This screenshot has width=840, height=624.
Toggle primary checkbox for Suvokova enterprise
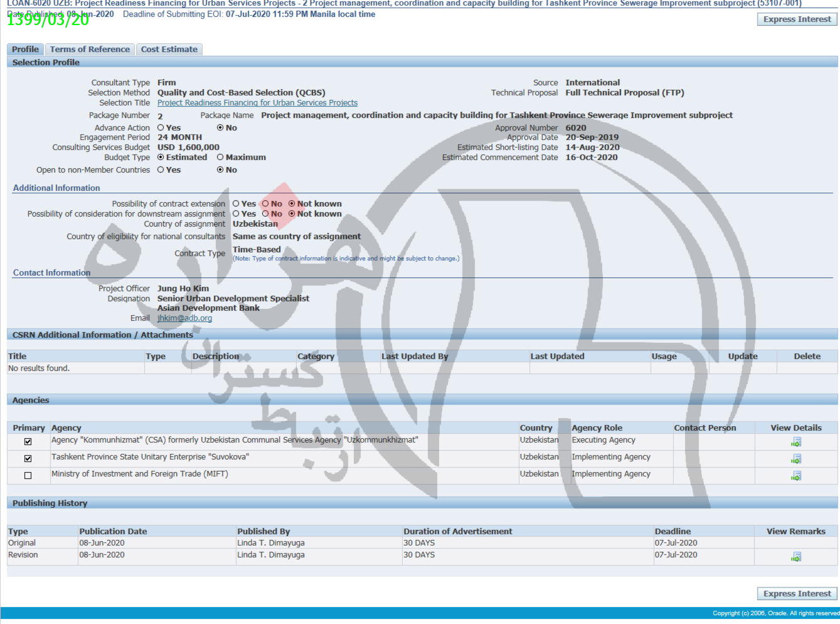[x=28, y=458]
